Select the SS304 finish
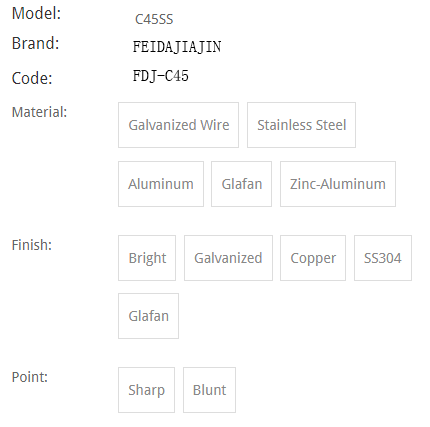 383,258
